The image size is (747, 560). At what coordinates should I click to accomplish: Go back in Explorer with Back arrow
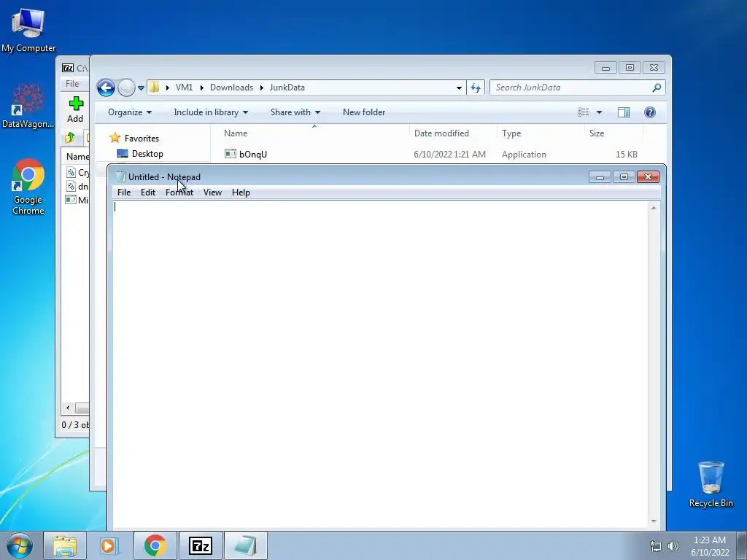click(x=106, y=87)
